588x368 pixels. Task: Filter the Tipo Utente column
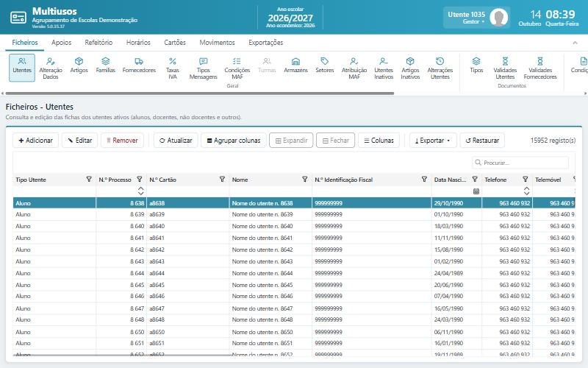pyautogui.click(x=89, y=179)
